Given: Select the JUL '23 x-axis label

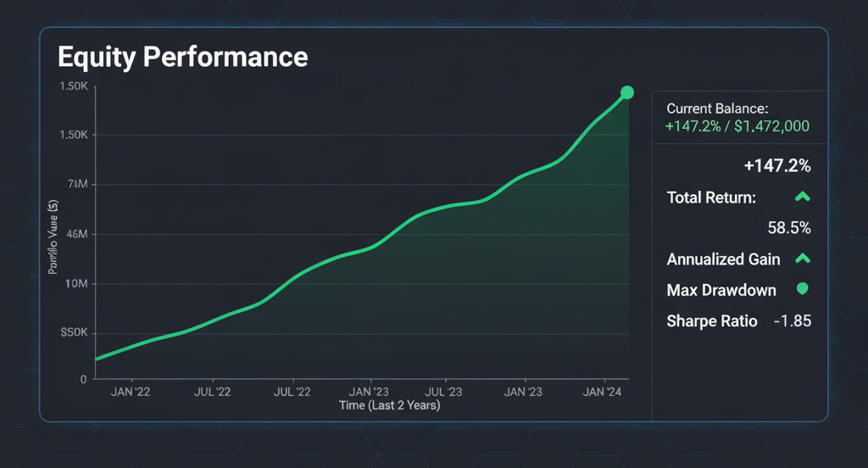Looking at the screenshot, I should click(x=443, y=392).
